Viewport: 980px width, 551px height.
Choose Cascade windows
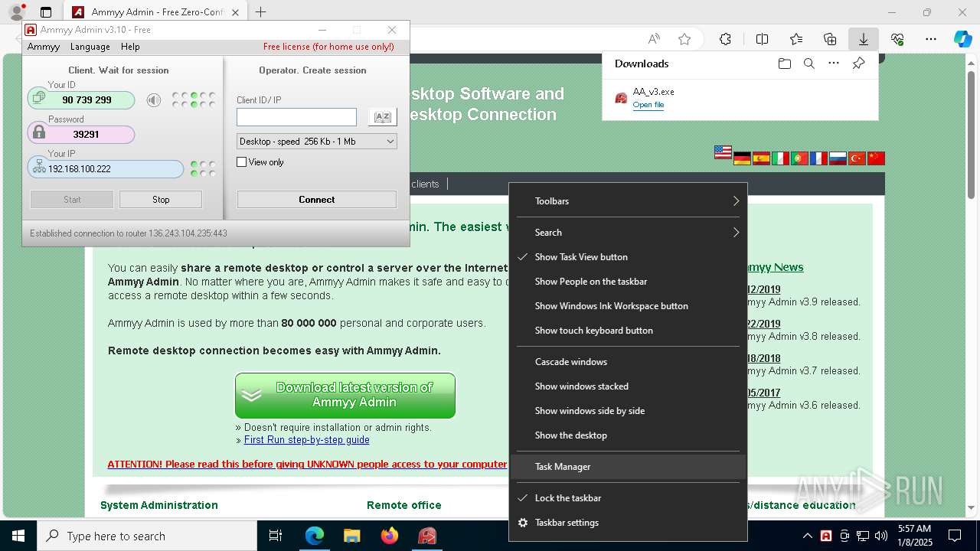628,362
